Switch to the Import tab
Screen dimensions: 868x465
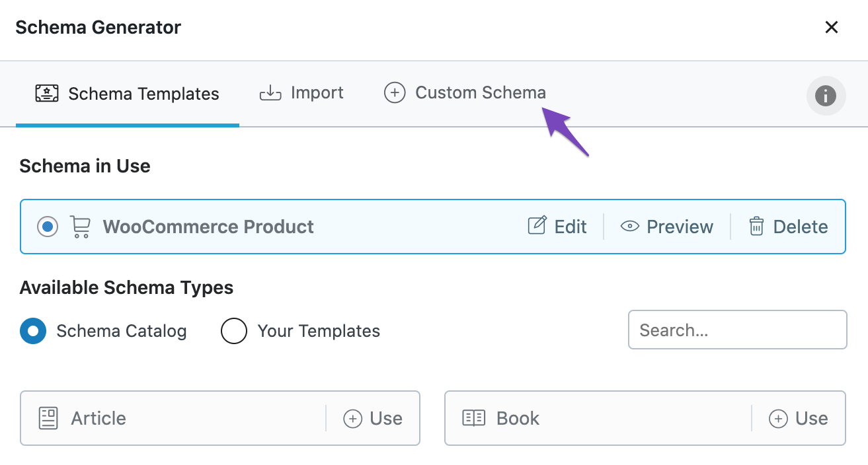(x=301, y=93)
